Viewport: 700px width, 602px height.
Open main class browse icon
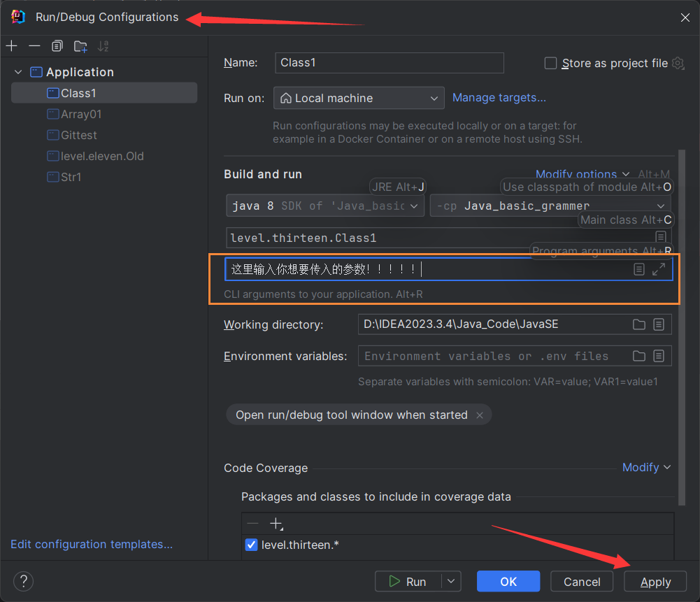point(661,236)
